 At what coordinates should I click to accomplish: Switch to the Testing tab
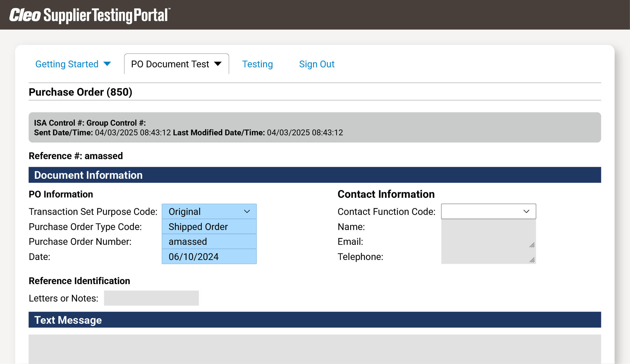point(257,64)
